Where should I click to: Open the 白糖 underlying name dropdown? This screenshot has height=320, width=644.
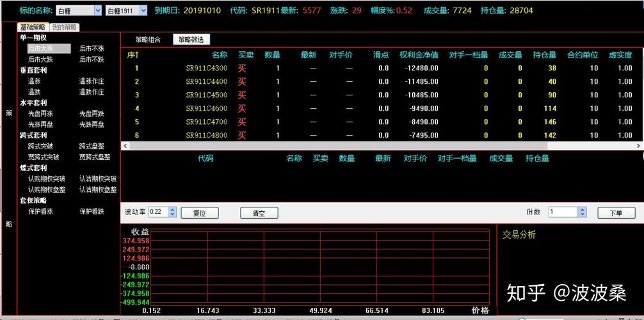click(x=97, y=10)
